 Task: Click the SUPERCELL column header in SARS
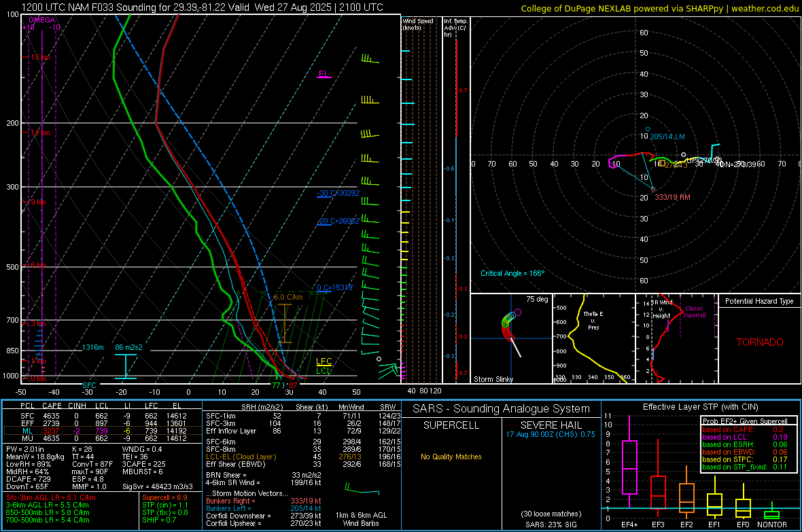451,425
